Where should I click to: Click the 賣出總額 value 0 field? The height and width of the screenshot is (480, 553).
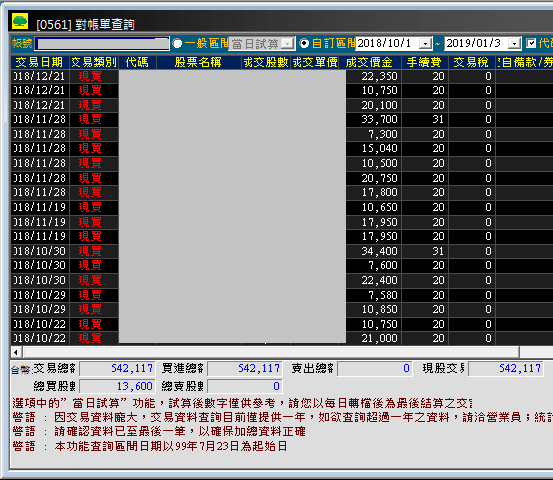coord(375,369)
